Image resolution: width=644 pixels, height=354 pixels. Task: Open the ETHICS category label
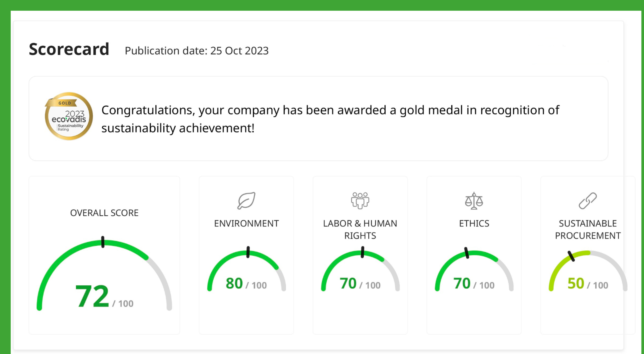474,223
